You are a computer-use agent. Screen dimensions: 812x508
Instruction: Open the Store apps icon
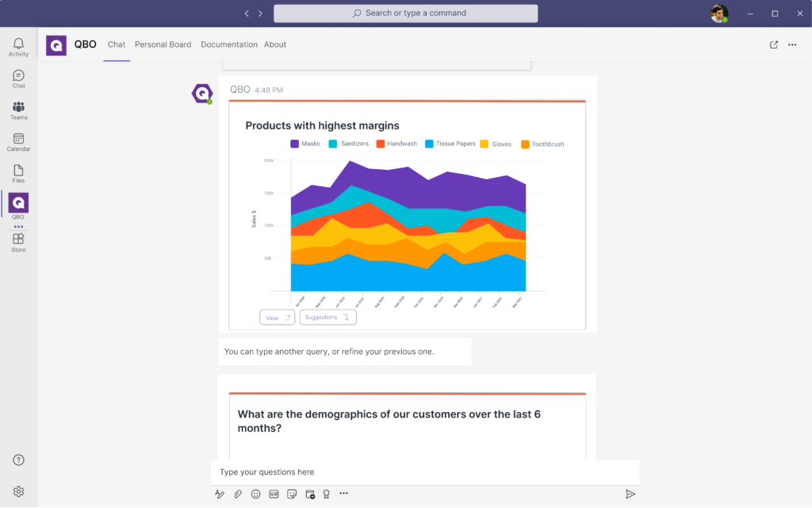pos(18,242)
